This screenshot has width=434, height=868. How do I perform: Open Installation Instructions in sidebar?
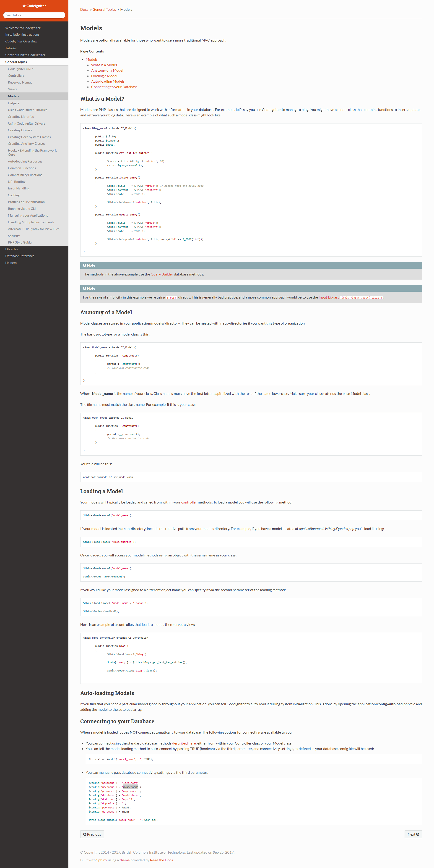[34, 35]
